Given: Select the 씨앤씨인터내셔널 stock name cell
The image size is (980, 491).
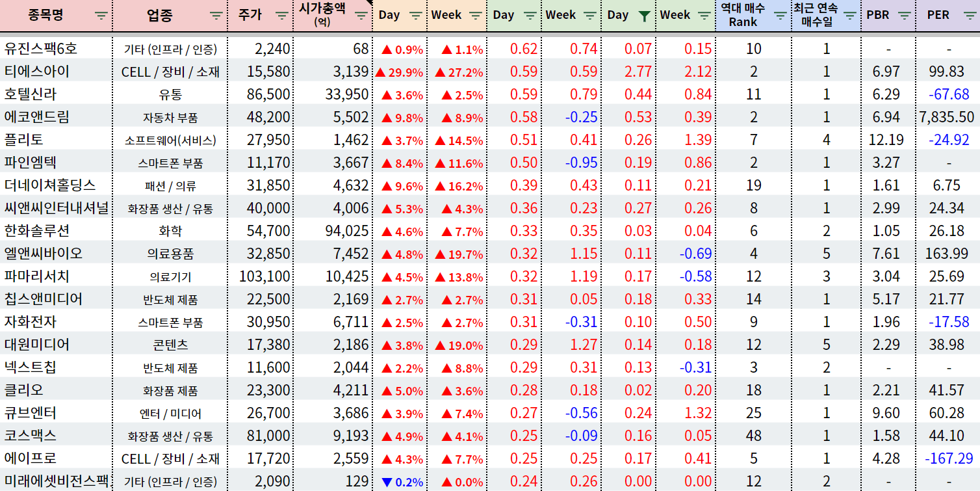Looking at the screenshot, I should click(57, 208).
